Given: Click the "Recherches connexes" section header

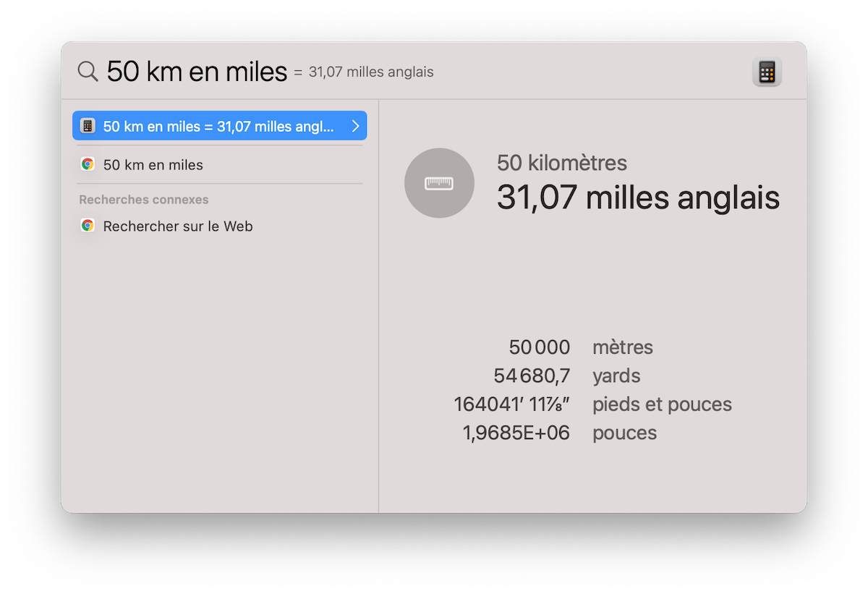Looking at the screenshot, I should (x=143, y=199).
